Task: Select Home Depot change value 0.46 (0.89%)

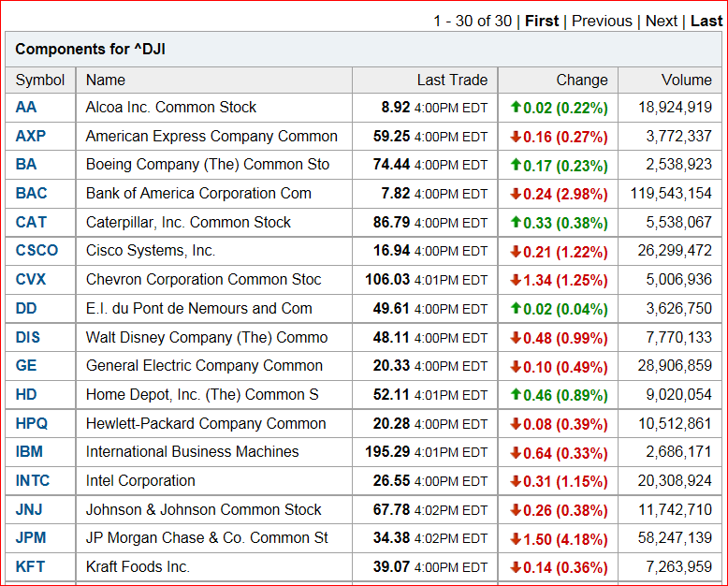Action: (x=565, y=395)
